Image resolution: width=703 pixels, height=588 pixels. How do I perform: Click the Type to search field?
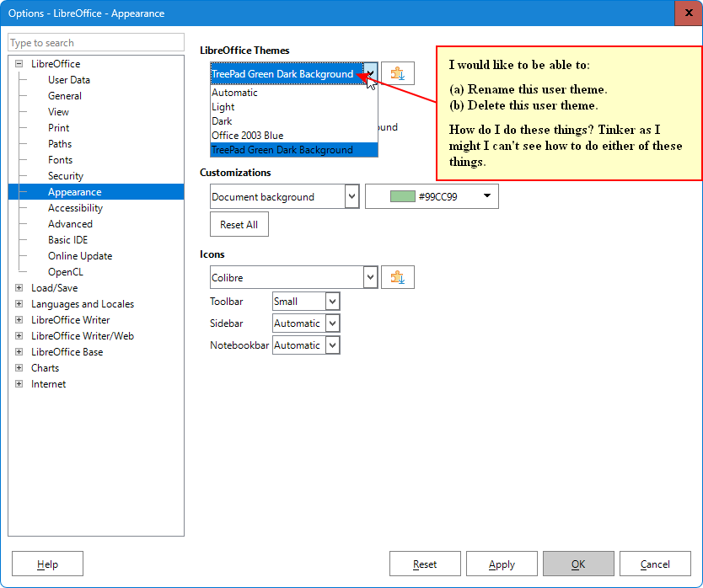point(96,43)
